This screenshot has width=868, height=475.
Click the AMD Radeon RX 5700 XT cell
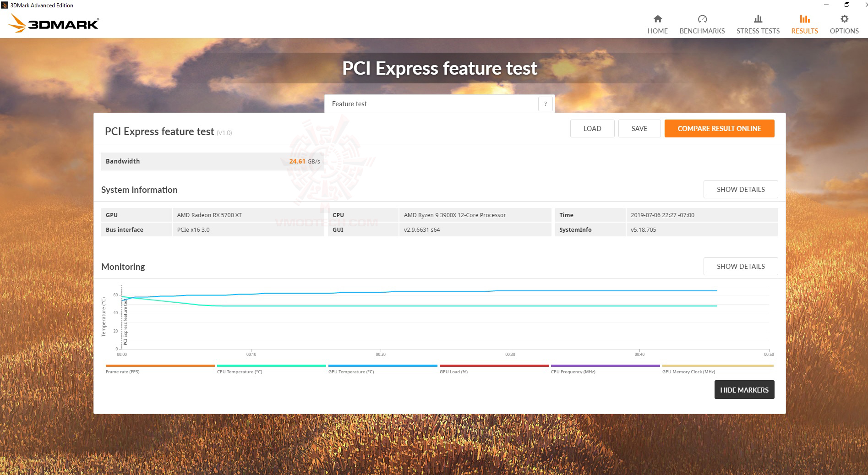[x=248, y=215]
